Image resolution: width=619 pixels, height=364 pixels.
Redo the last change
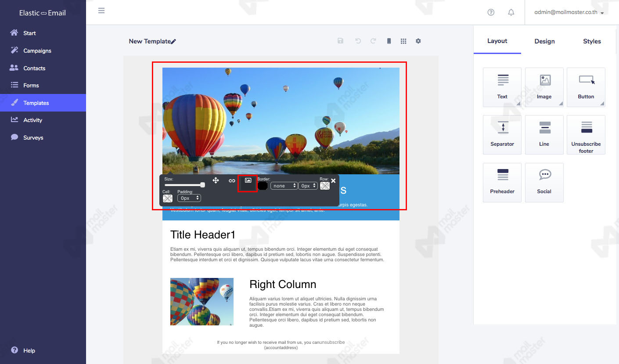[x=373, y=41]
